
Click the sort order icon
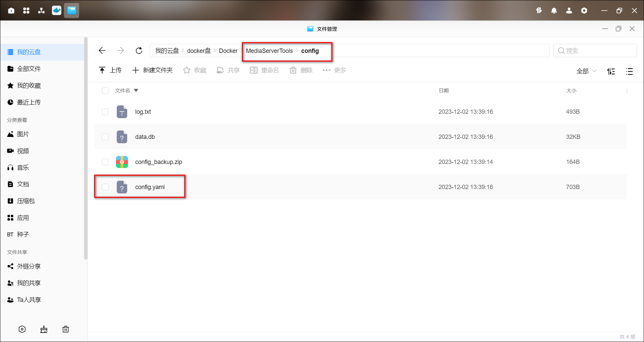click(611, 71)
